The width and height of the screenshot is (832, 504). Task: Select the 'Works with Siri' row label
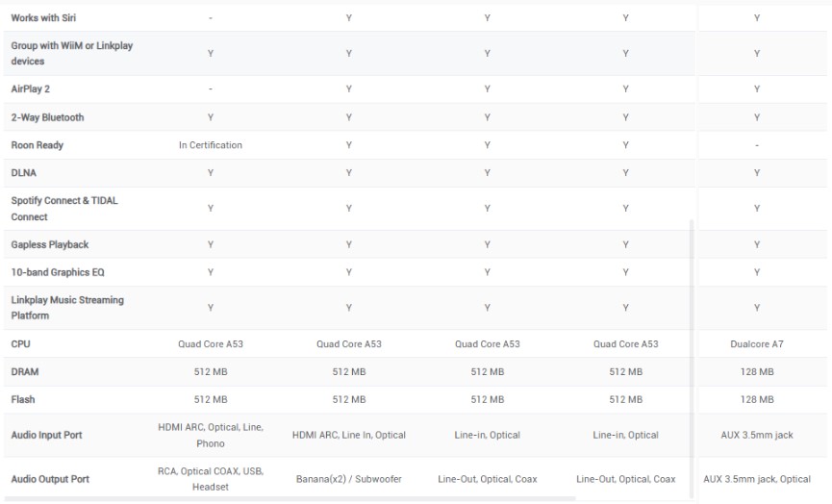click(44, 18)
